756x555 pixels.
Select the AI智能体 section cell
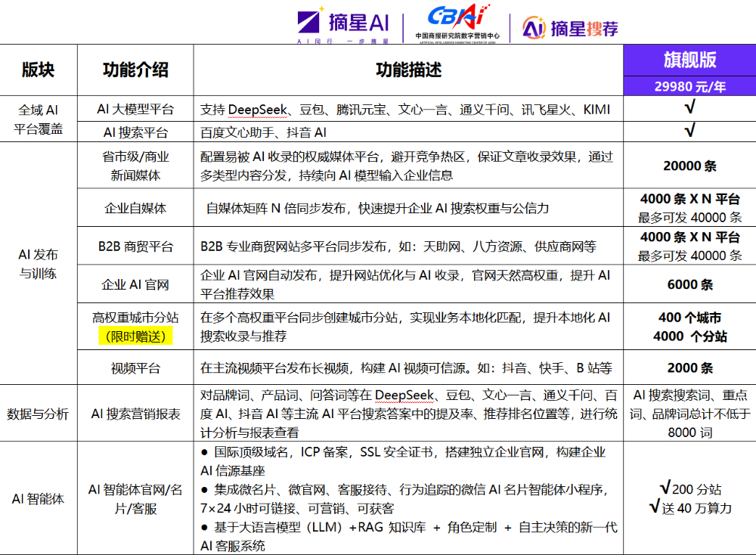38,498
